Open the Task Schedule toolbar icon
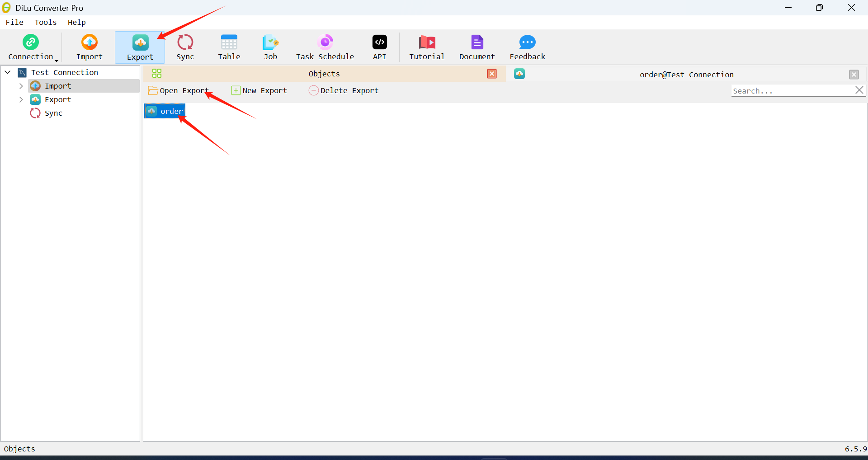868x460 pixels. click(325, 47)
